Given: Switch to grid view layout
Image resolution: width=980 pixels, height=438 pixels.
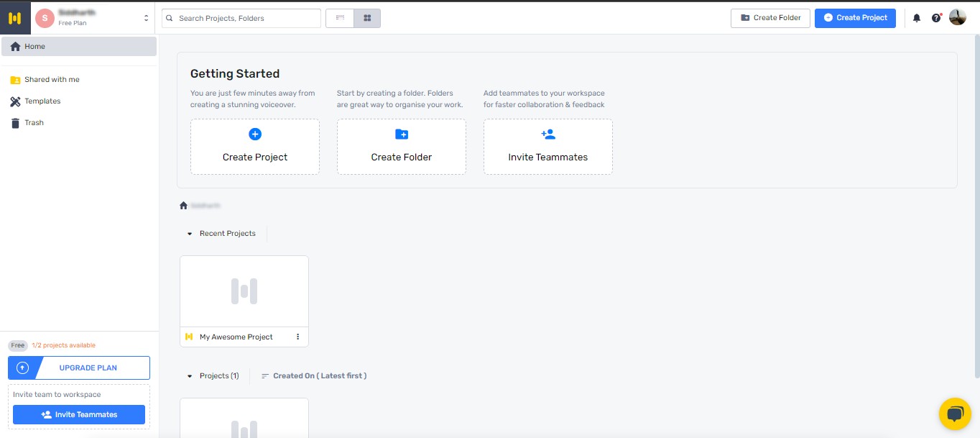Looking at the screenshot, I should [367, 18].
